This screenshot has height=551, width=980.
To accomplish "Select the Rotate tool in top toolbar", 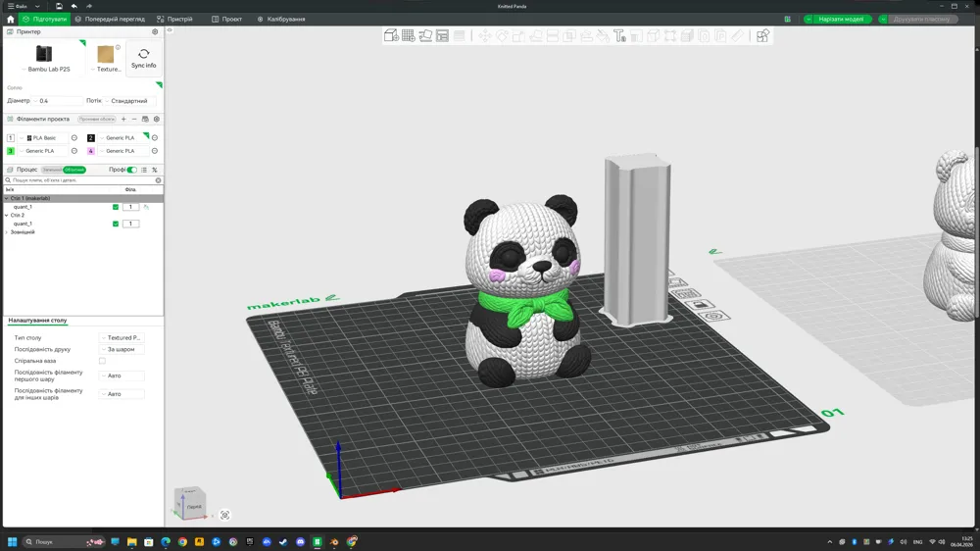I will pos(502,35).
